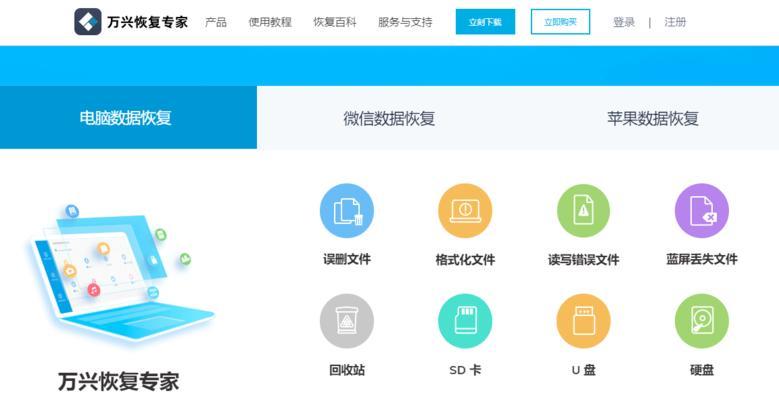Open the 产品 menu
The height and width of the screenshot is (400, 779).
pyautogui.click(x=216, y=22)
